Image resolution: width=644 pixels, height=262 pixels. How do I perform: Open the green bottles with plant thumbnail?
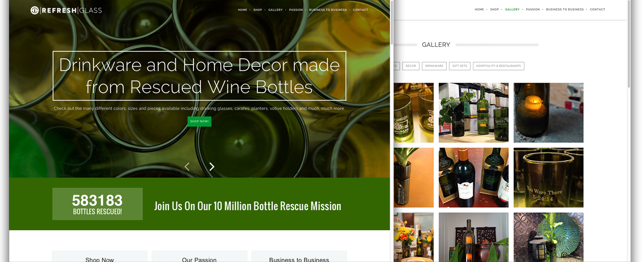(x=473, y=112)
